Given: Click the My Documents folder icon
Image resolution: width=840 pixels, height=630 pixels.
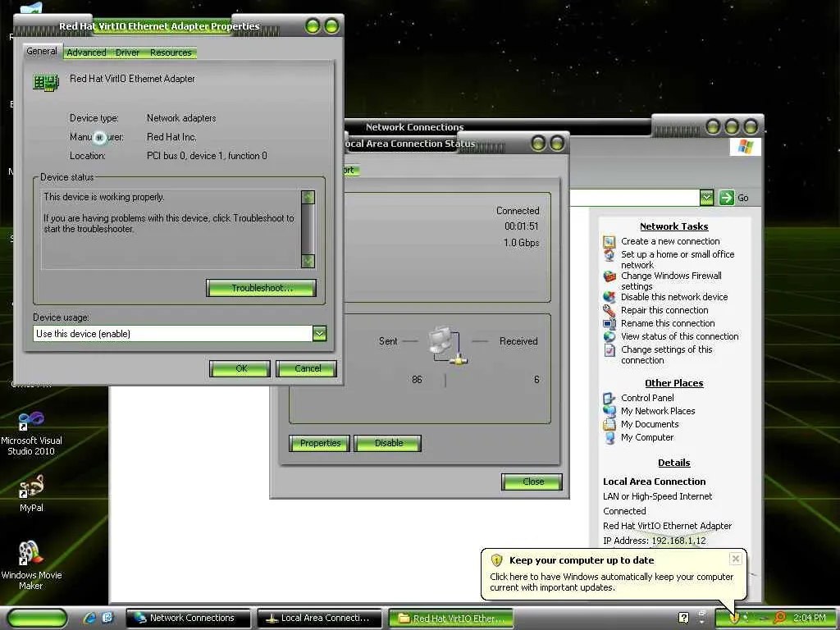Looking at the screenshot, I should tap(609, 424).
